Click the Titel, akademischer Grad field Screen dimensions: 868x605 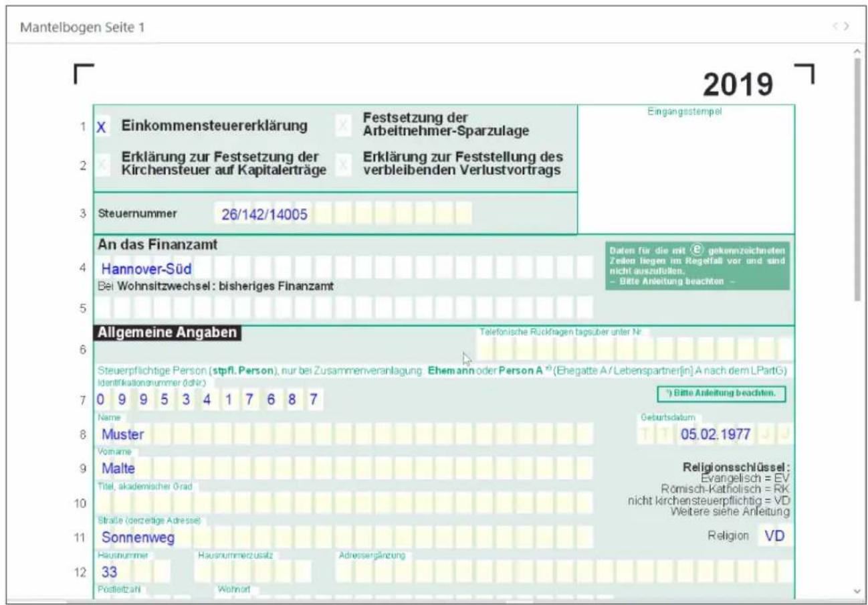tap(344, 502)
